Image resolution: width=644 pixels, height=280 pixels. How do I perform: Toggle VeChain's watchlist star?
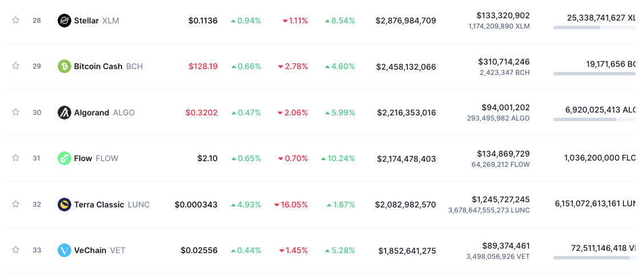tap(16, 250)
